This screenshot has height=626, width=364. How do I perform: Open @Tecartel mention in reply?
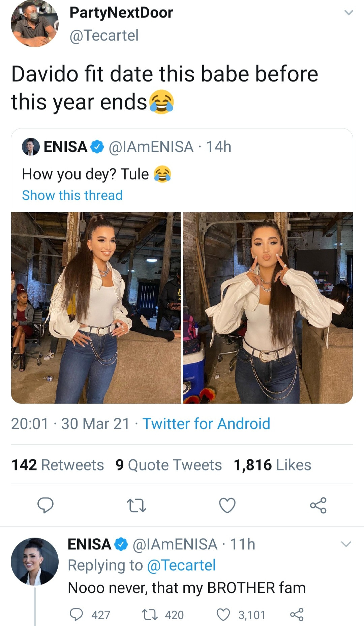pyautogui.click(x=181, y=565)
